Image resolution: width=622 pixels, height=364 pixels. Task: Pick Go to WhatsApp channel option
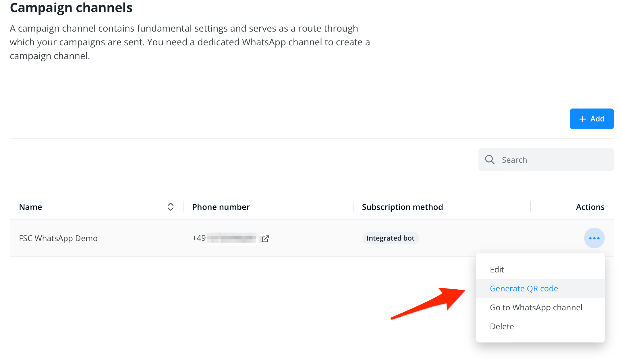tap(536, 307)
